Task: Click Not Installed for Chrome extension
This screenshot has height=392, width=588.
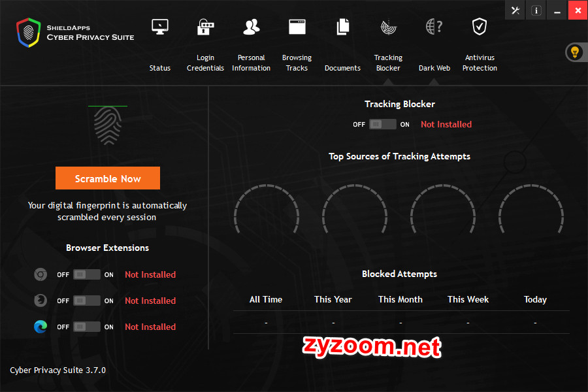Action: pos(150,274)
